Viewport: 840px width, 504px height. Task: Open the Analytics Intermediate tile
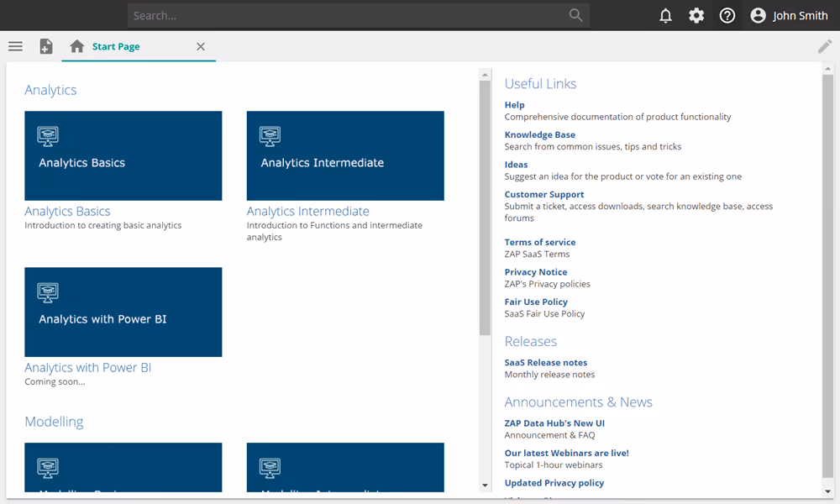(345, 156)
